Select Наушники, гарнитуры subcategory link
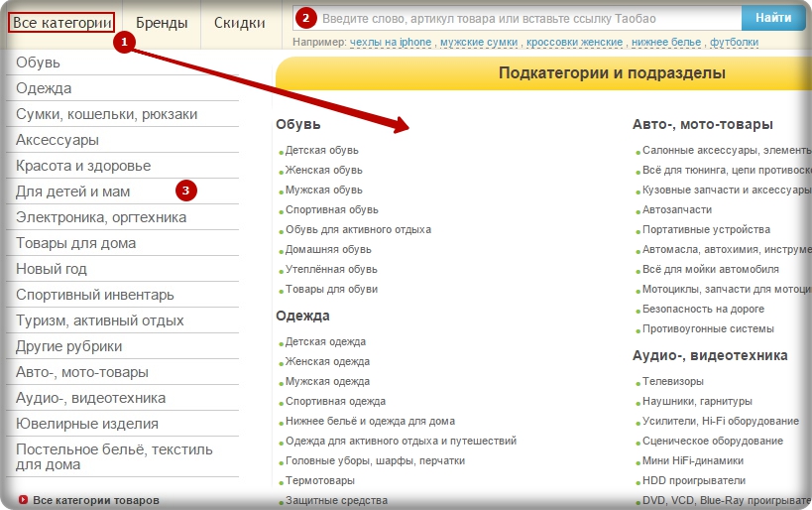The width and height of the screenshot is (812, 510). 697,401
